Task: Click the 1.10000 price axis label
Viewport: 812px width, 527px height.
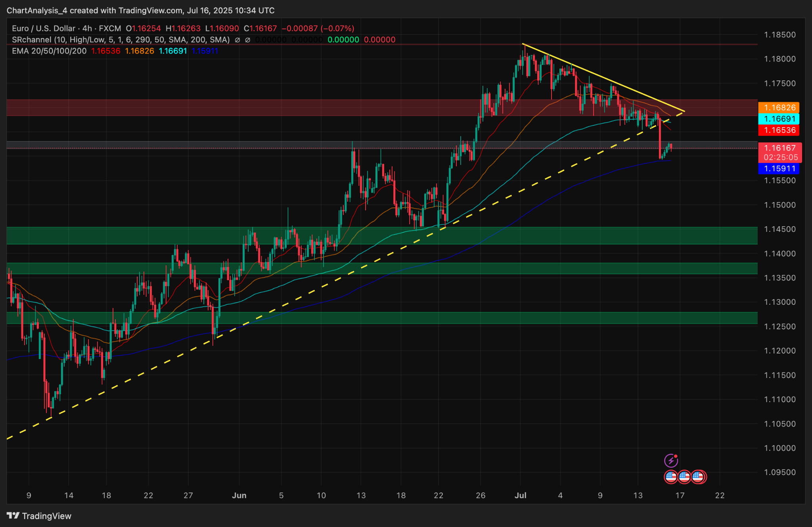Action: (x=780, y=448)
